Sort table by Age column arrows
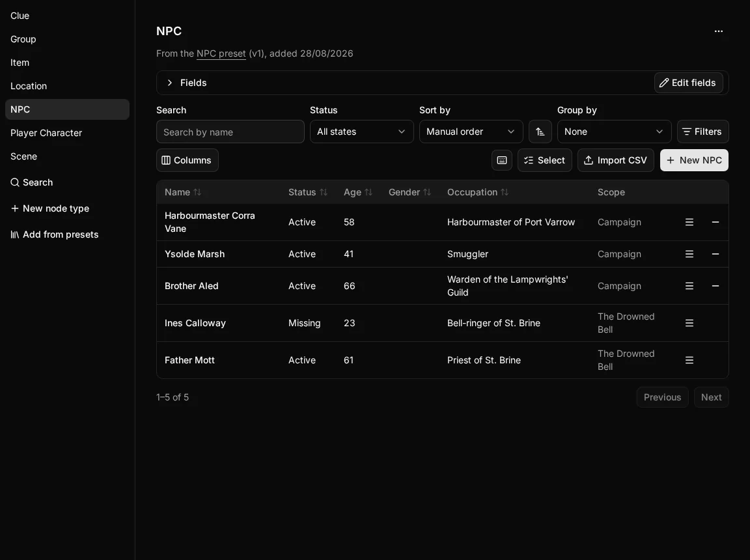 (368, 192)
